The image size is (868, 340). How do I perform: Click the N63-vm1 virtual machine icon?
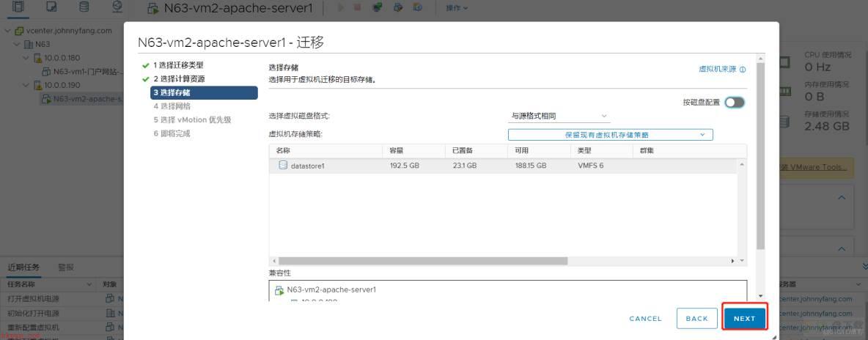point(47,71)
